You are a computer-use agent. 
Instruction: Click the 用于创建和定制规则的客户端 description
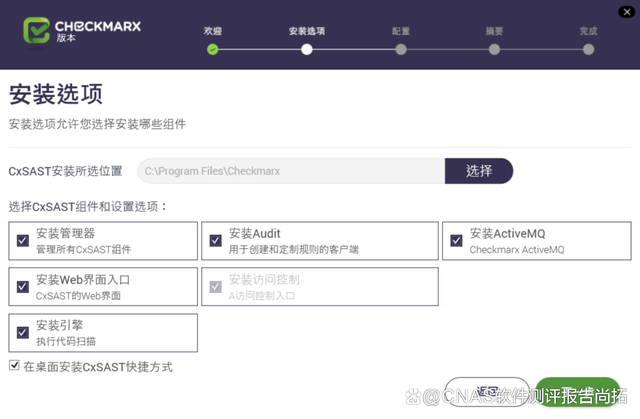pos(293,249)
